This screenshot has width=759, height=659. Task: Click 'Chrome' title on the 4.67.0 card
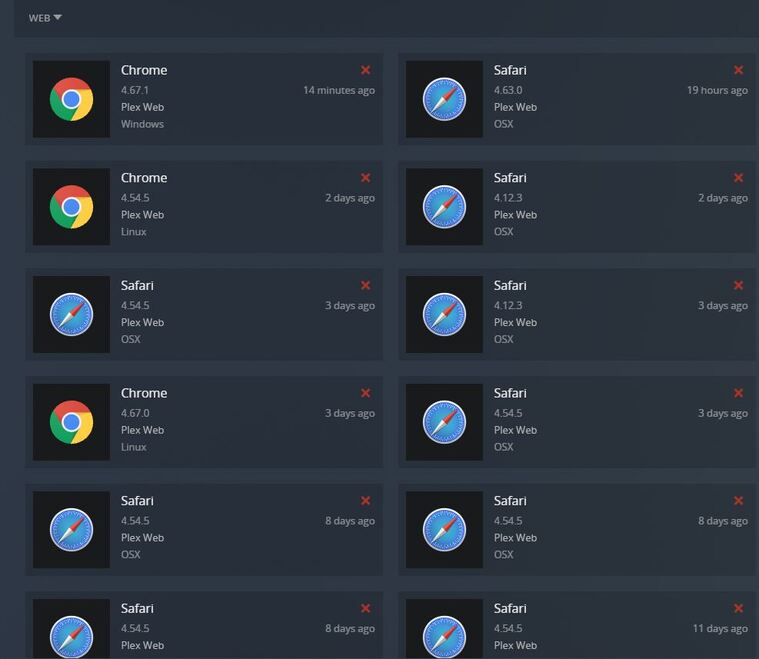144,393
